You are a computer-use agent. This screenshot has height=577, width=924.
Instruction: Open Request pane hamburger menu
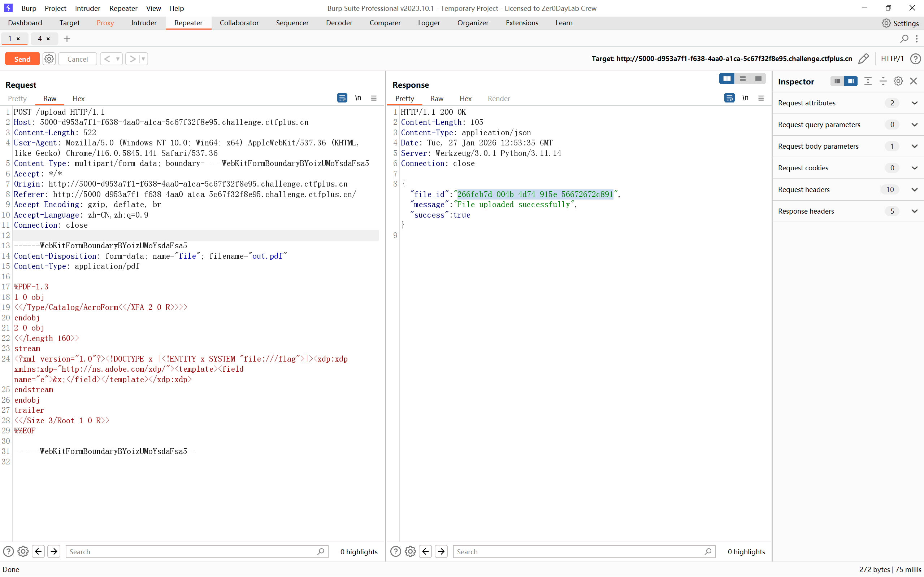pyautogui.click(x=374, y=98)
